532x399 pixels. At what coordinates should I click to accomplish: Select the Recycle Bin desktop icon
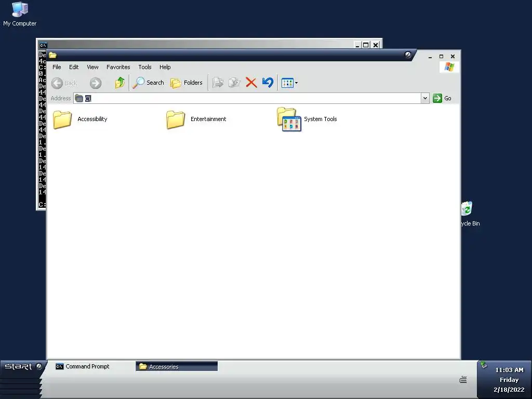471,214
